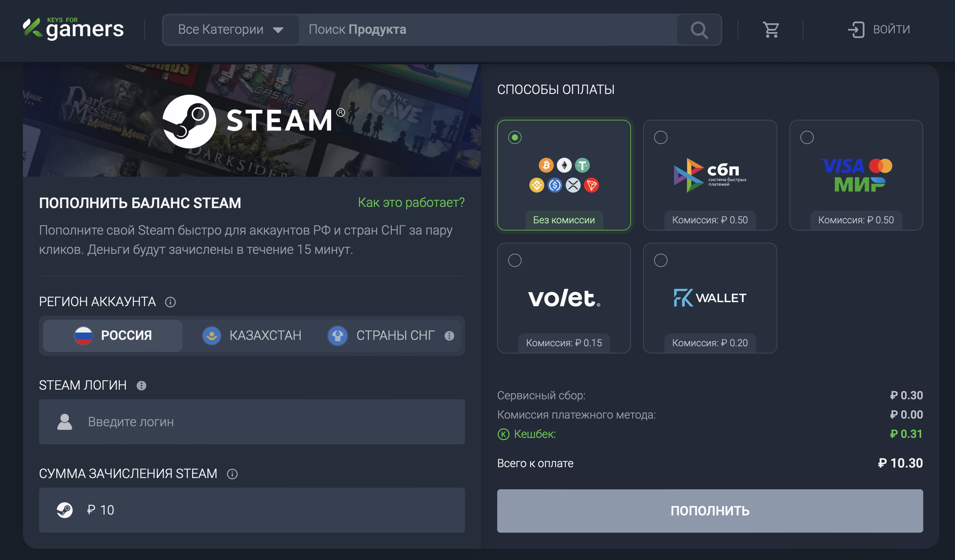Viewport: 955px width, 560px height.
Task: Open the Как это работает? link
Action: tap(411, 202)
